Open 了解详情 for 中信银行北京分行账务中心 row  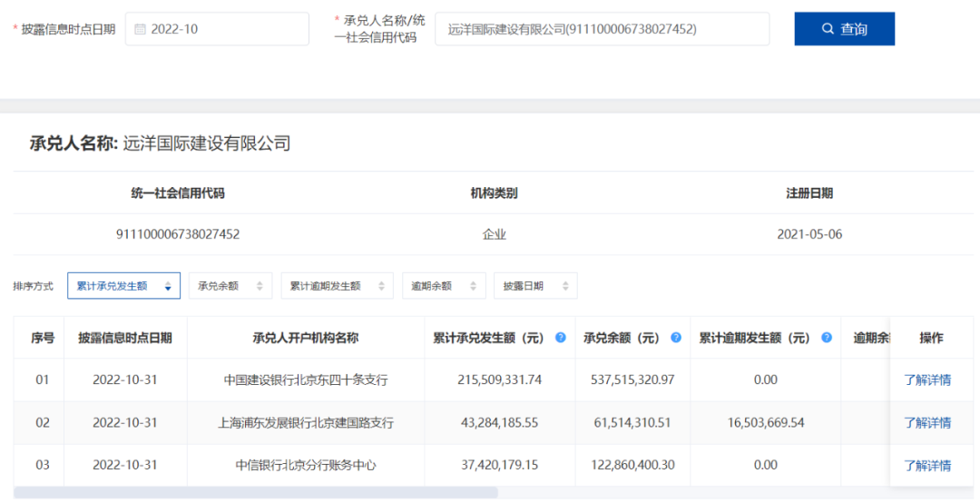(x=927, y=466)
